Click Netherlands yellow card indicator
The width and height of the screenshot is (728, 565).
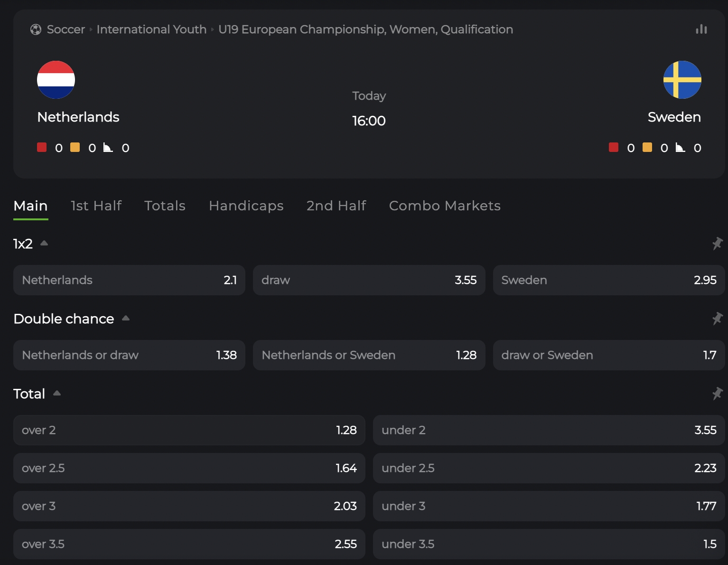75,148
